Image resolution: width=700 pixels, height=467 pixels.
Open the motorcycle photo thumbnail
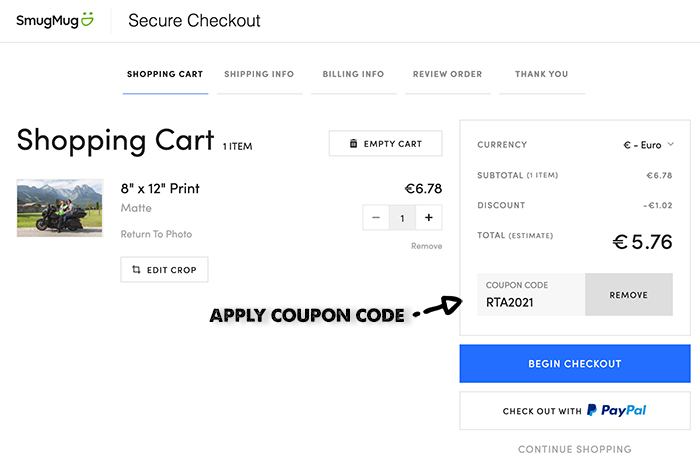coord(60,208)
